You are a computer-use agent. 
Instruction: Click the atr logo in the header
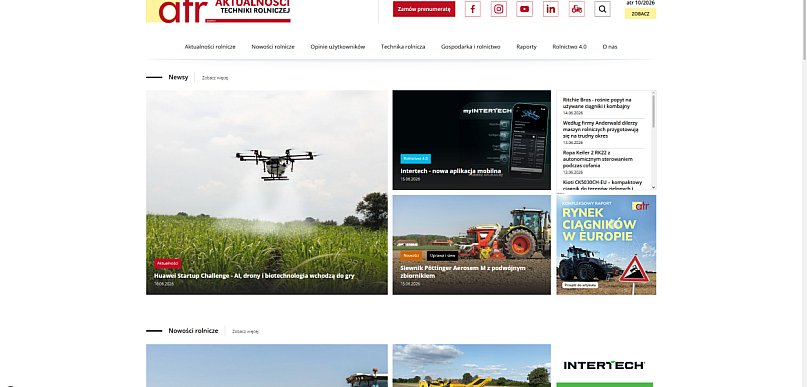coord(218,11)
